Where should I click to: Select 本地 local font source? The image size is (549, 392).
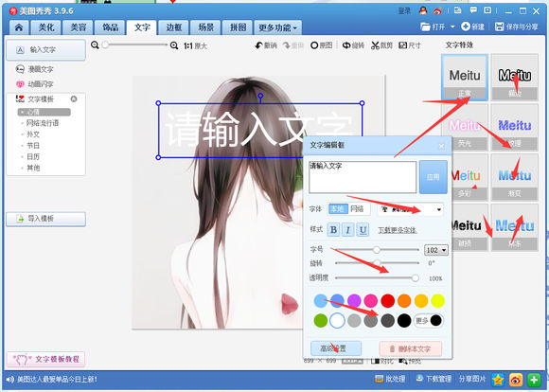click(338, 209)
